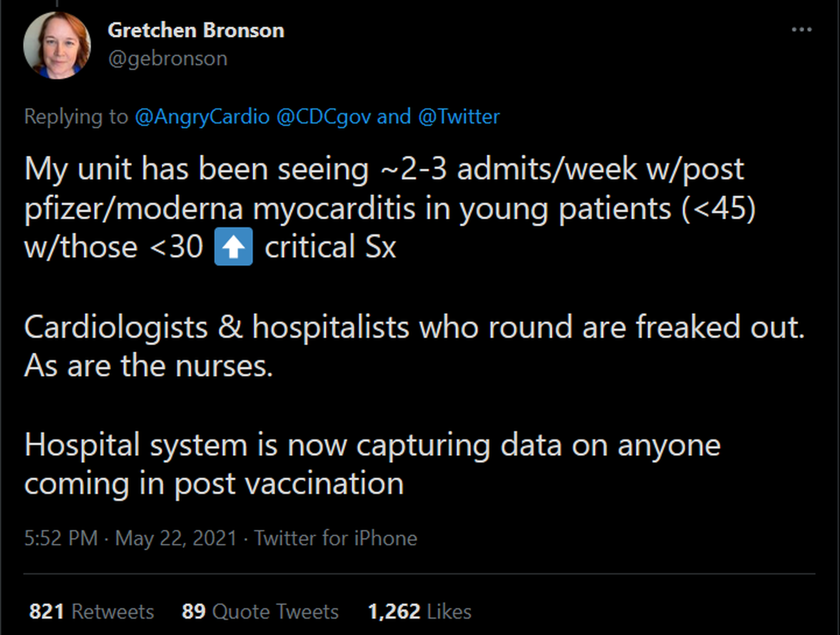View the 821 Retweets list
Screen dimensions: 840x635
(x=92, y=611)
